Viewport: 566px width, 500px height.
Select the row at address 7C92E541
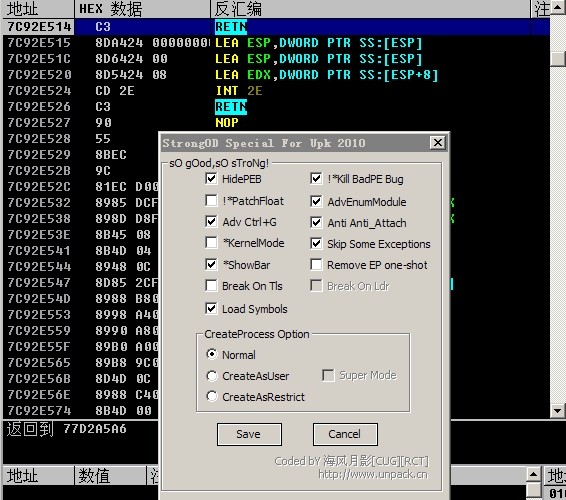coord(80,251)
